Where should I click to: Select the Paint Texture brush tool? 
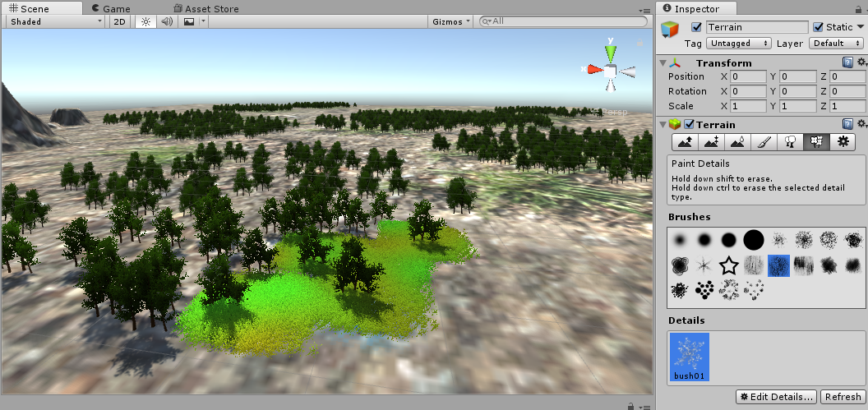tap(764, 142)
